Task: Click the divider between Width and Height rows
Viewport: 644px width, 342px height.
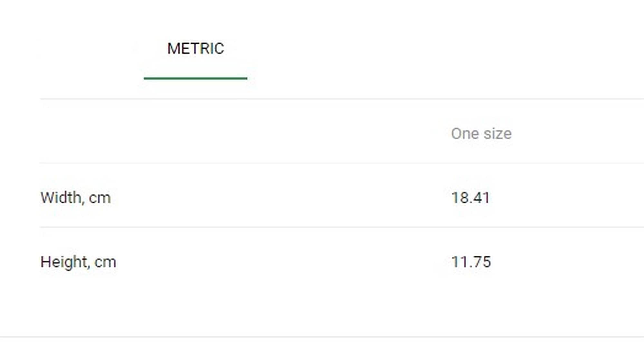Action: point(342,227)
